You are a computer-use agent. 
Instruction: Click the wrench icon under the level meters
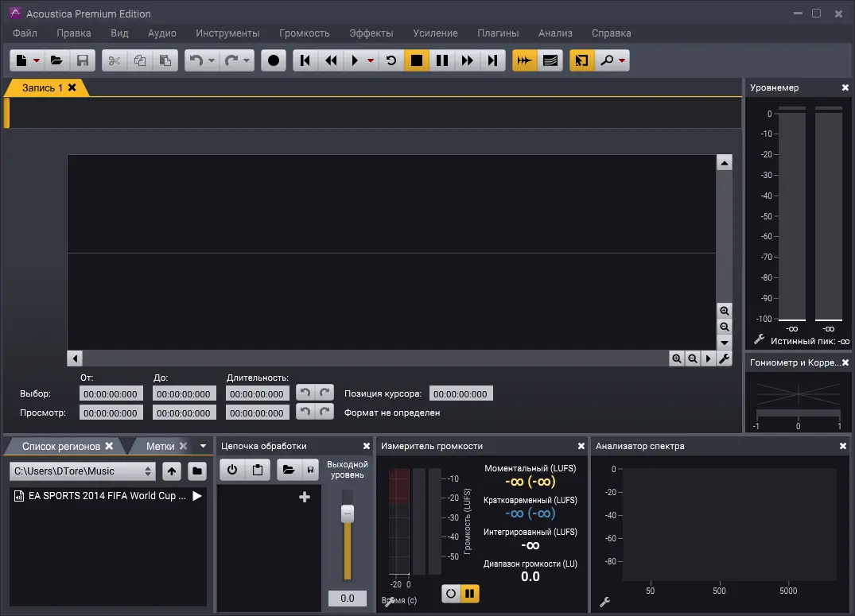pos(758,340)
